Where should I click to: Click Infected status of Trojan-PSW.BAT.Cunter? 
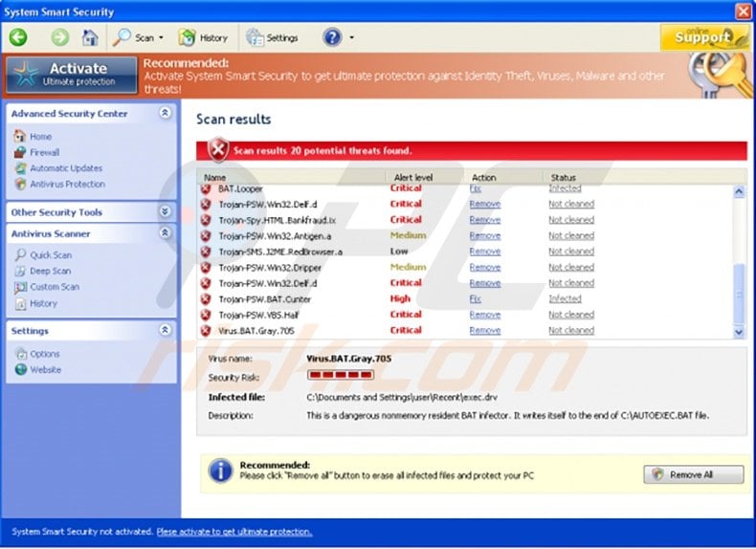click(565, 298)
